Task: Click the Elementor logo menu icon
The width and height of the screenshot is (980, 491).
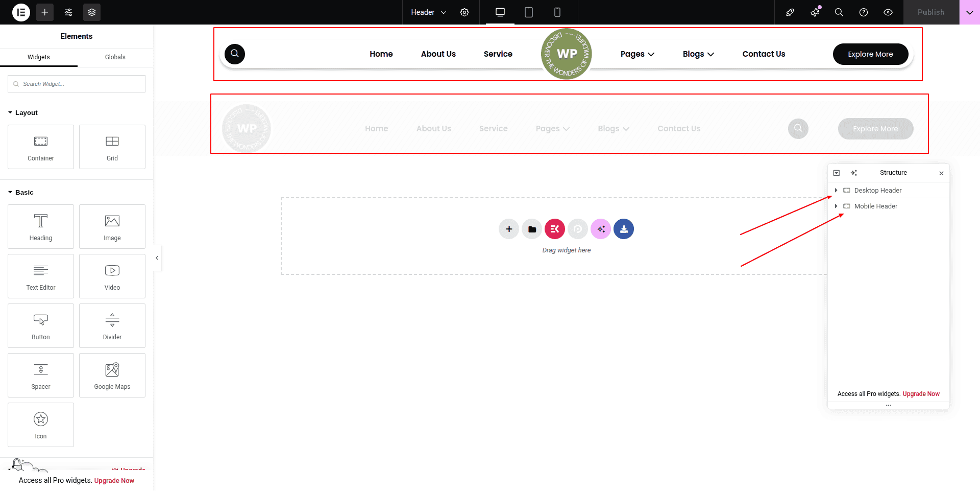Action: click(x=21, y=12)
